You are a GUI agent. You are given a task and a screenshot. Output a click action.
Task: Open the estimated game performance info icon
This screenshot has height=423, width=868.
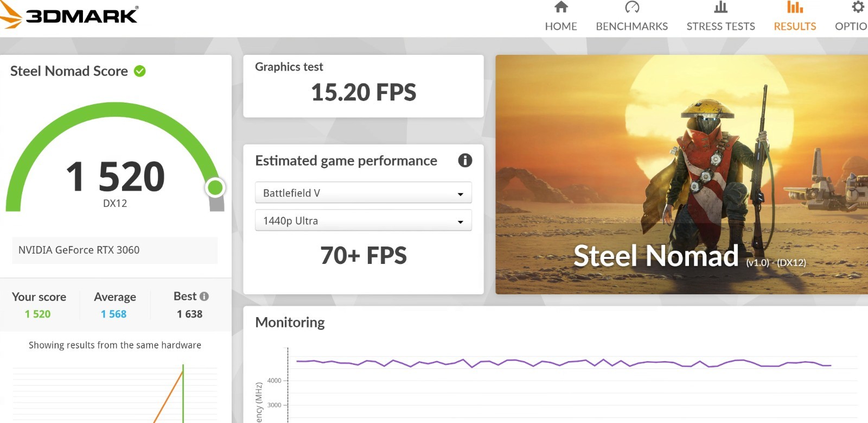(x=465, y=160)
